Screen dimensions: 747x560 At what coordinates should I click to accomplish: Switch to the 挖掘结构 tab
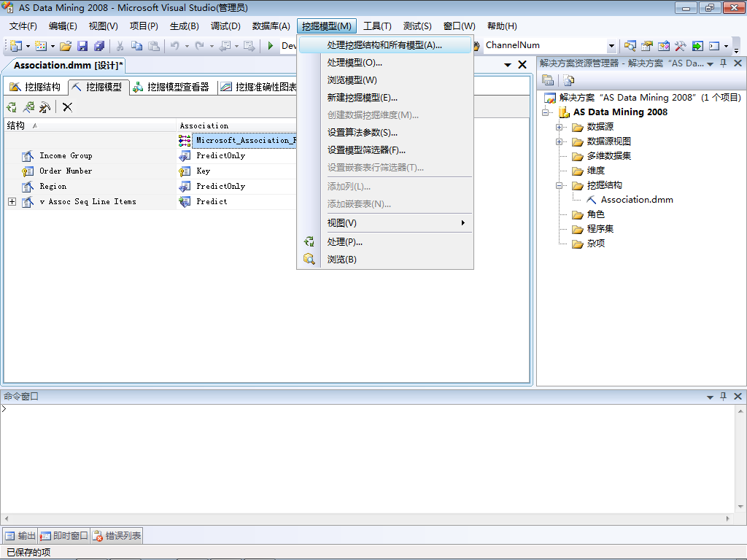pos(35,87)
